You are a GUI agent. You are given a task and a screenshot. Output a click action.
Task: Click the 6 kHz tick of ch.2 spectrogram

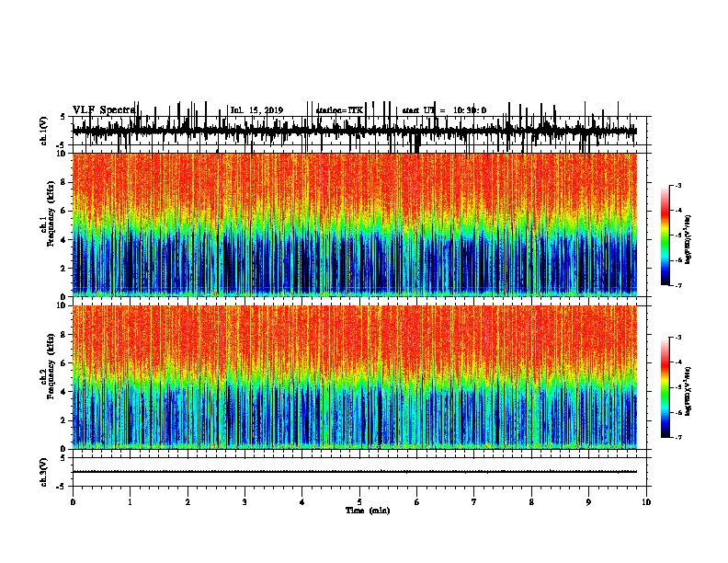pyautogui.click(x=64, y=363)
